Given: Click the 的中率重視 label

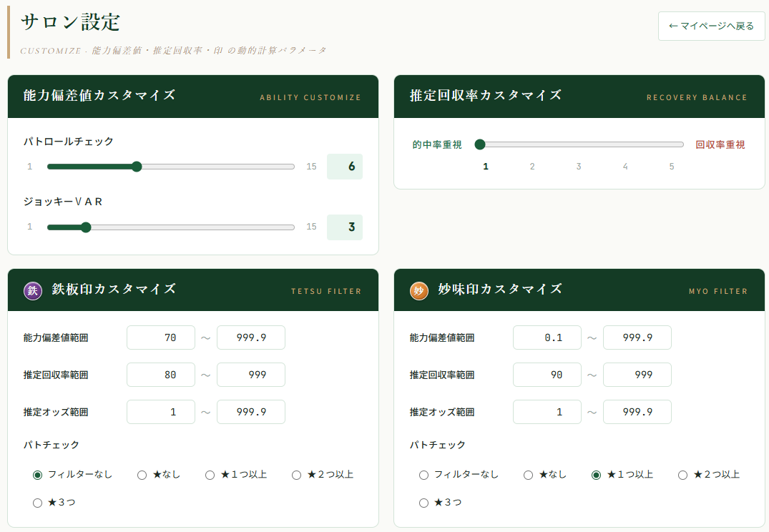Looking at the screenshot, I should tap(437, 144).
